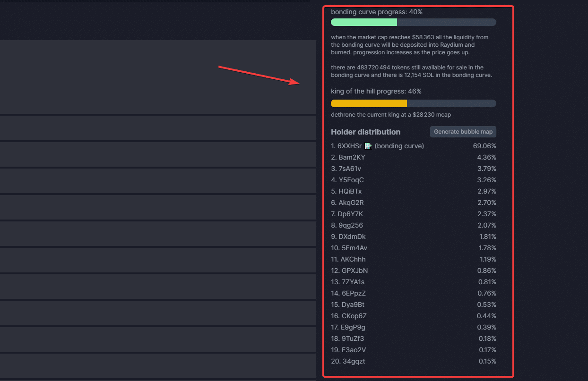Click the HQiBTx holder entry
This screenshot has height=381, width=588.
pyautogui.click(x=350, y=191)
